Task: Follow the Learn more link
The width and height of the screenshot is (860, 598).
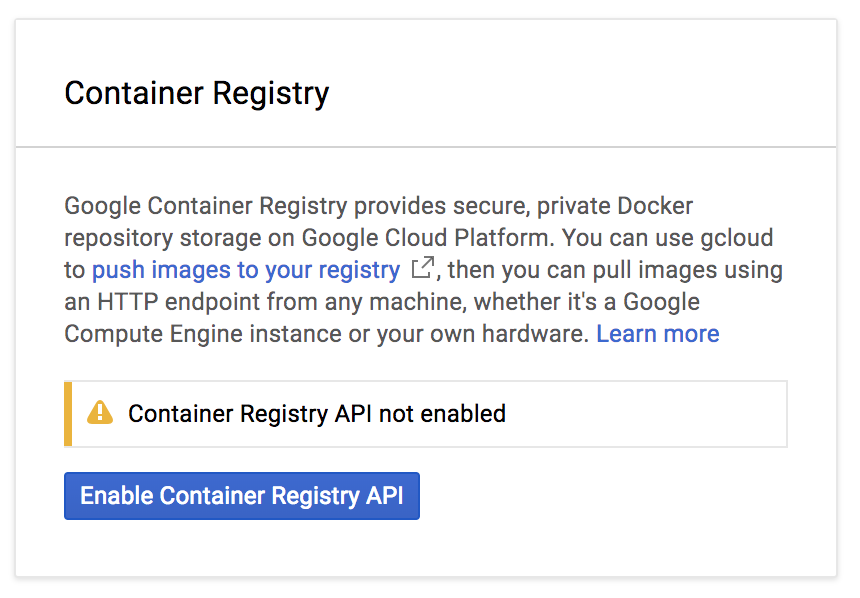Action: tap(657, 333)
